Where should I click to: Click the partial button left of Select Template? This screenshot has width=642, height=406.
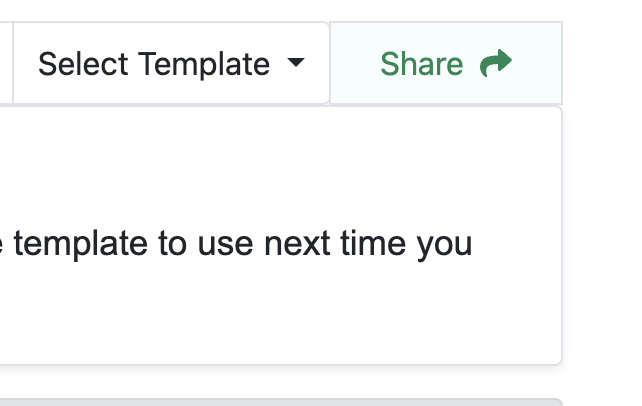pyautogui.click(x=5, y=64)
